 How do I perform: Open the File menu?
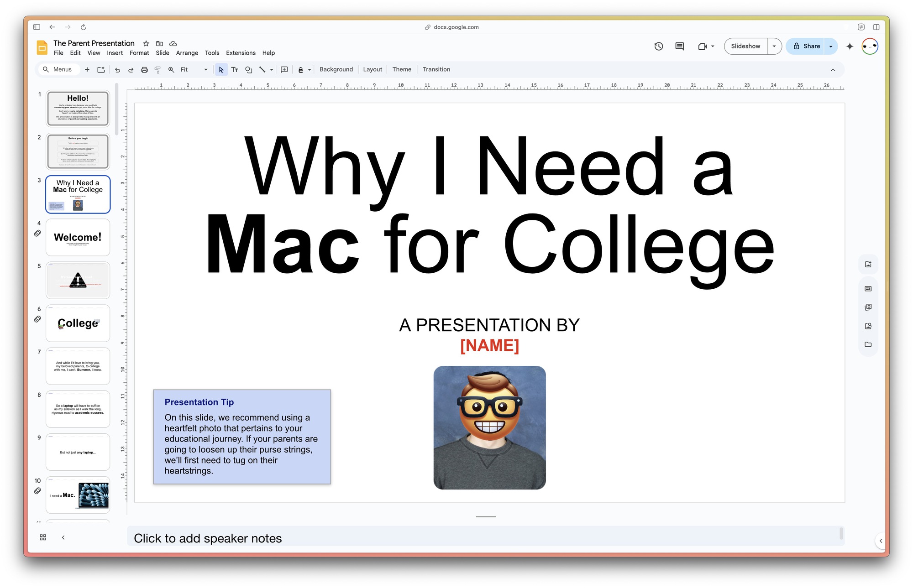[58, 53]
